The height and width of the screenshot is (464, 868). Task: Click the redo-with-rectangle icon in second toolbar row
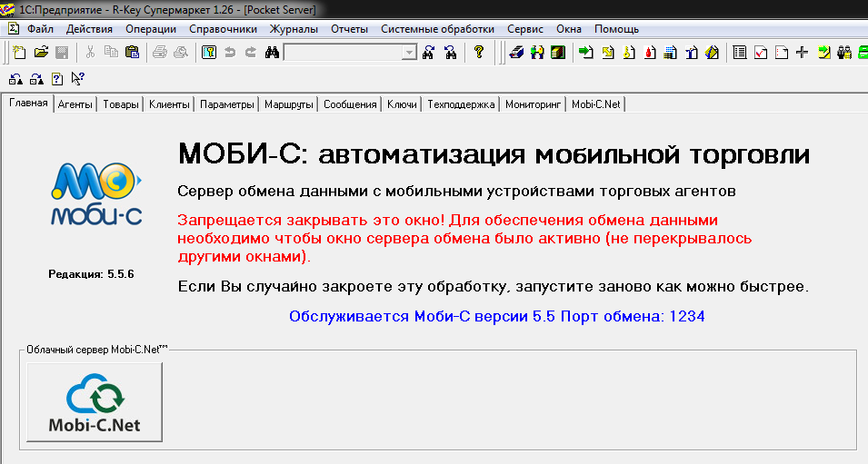pos(36,79)
